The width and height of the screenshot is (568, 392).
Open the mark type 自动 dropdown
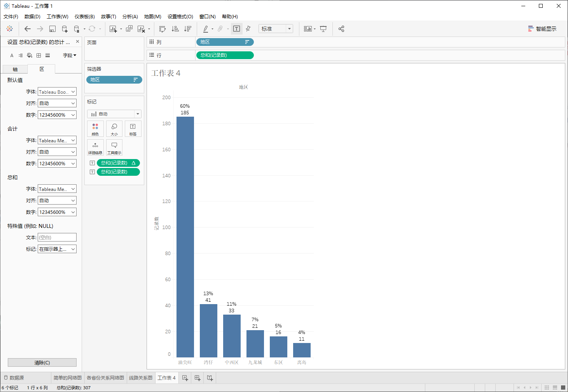coord(114,114)
